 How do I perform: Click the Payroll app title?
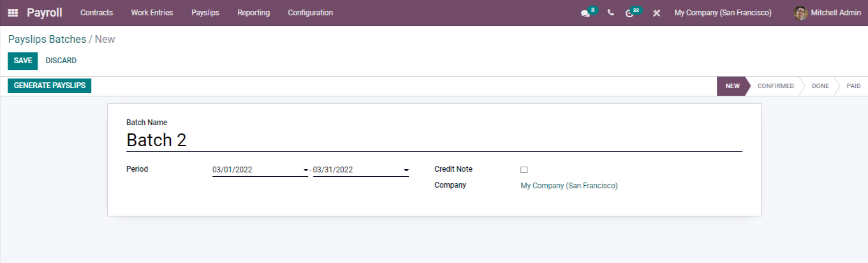click(x=45, y=13)
